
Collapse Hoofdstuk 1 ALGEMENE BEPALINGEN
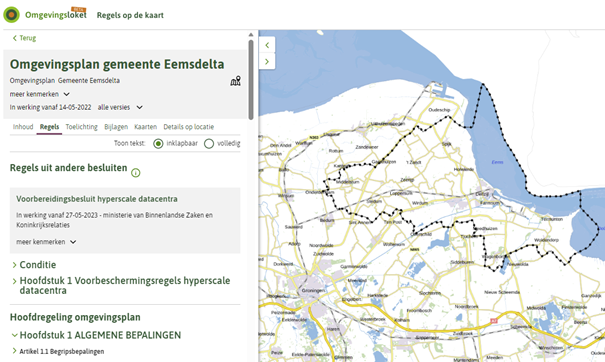click(x=96, y=335)
